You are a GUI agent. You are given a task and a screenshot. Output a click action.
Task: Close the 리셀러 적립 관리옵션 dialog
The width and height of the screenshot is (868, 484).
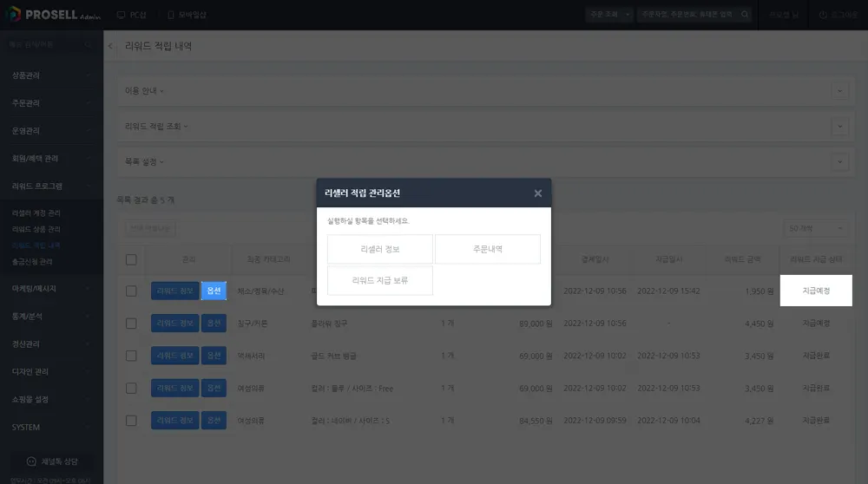coord(537,193)
